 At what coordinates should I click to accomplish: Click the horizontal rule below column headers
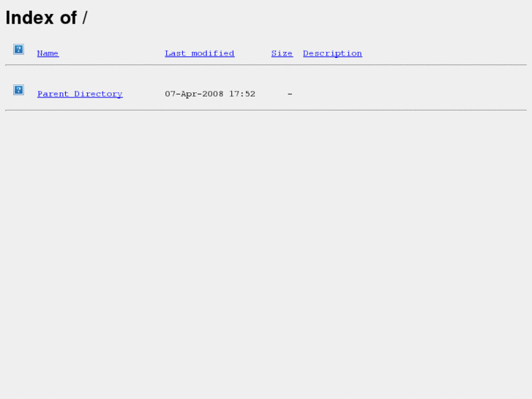point(266,65)
